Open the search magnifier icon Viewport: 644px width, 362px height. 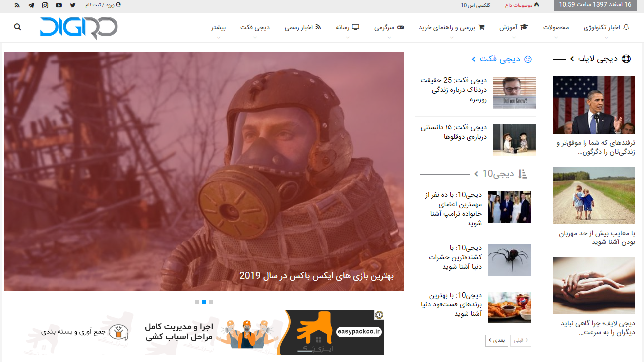coord(17,27)
